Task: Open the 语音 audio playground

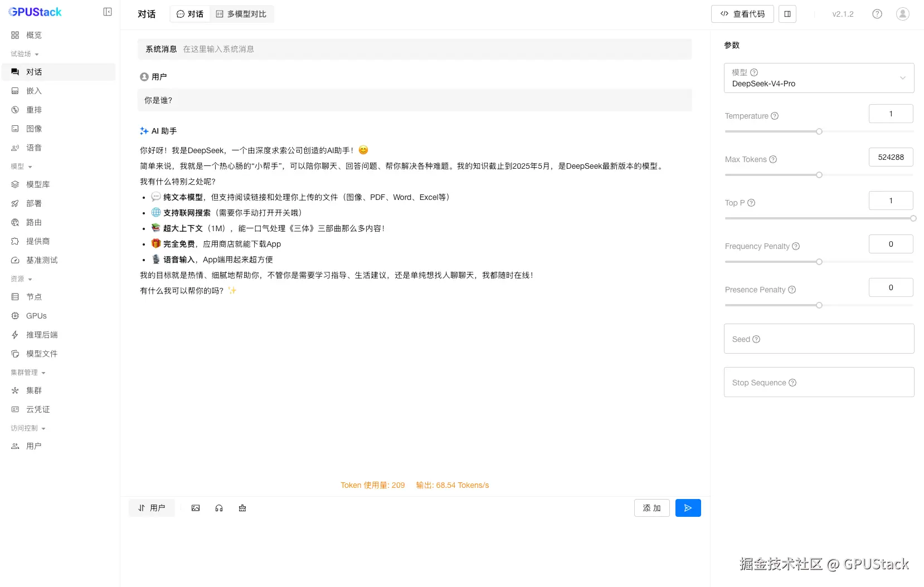Action: click(59, 148)
